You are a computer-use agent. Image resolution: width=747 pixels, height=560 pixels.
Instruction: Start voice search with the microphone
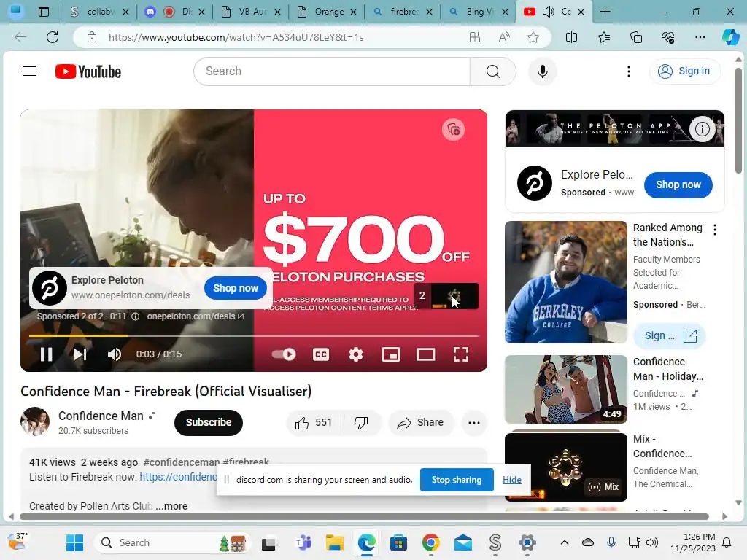pos(542,71)
